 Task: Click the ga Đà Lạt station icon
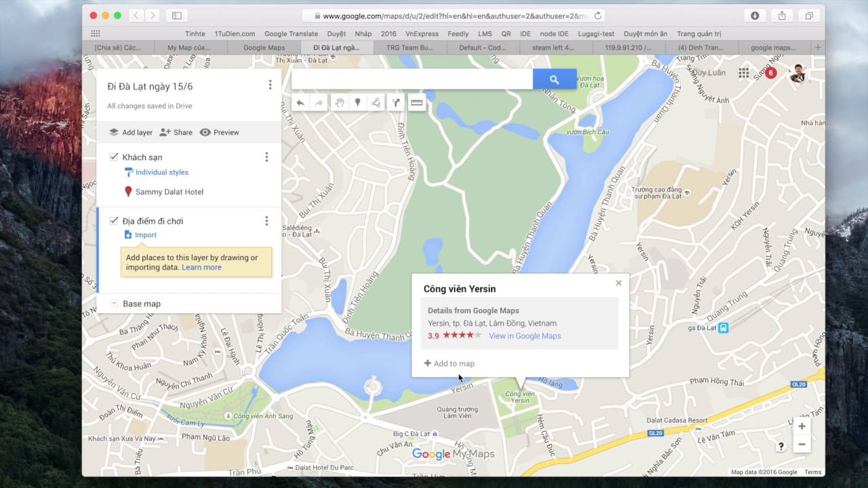[724, 328]
